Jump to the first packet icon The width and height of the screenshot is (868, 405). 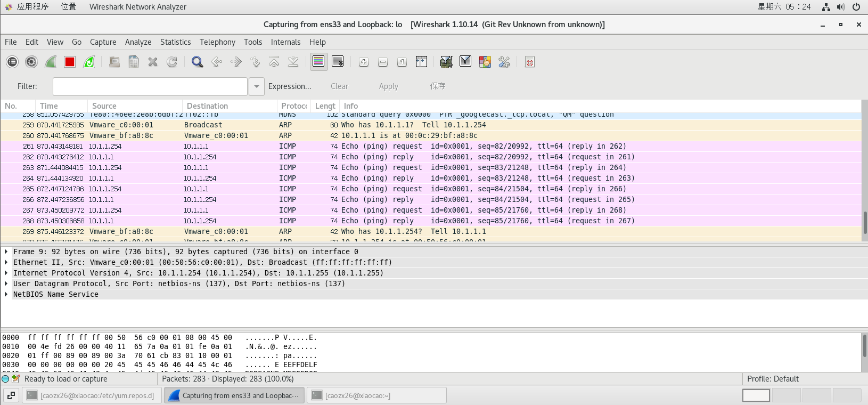[274, 62]
